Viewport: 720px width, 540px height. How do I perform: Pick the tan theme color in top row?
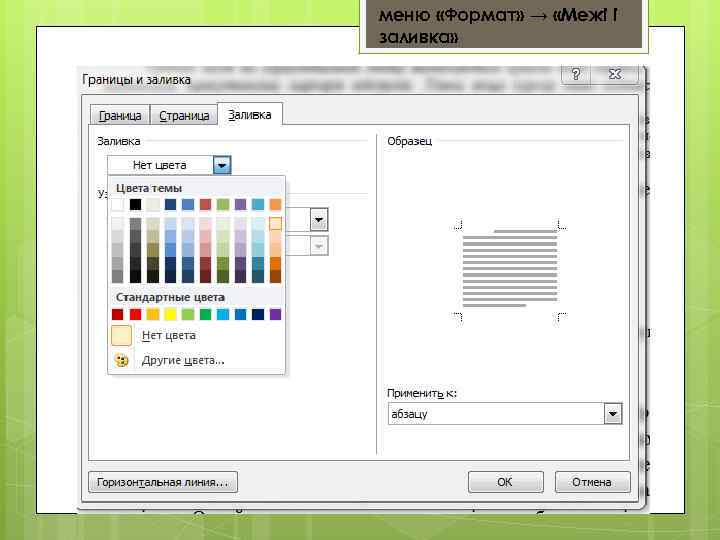(153, 204)
